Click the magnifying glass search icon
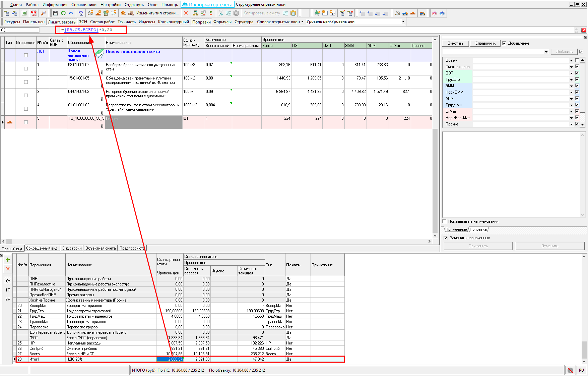Screen dimensions: 588x376 click(43, 13)
